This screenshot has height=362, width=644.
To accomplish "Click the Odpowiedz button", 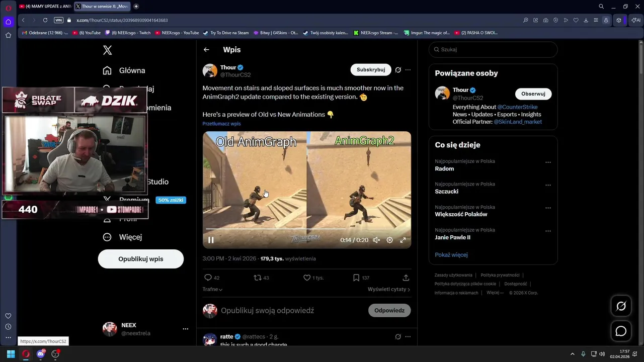I will (x=389, y=311).
